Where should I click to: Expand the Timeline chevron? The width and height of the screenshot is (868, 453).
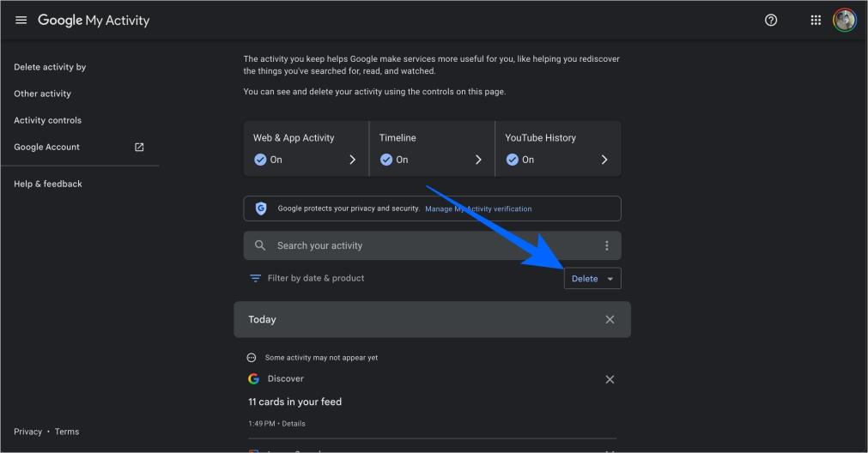[x=478, y=160]
